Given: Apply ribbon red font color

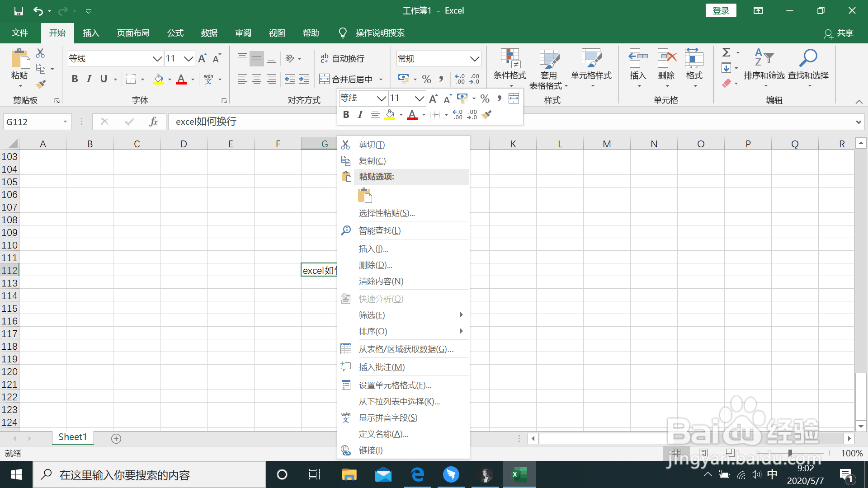Looking at the screenshot, I should tap(181, 79).
